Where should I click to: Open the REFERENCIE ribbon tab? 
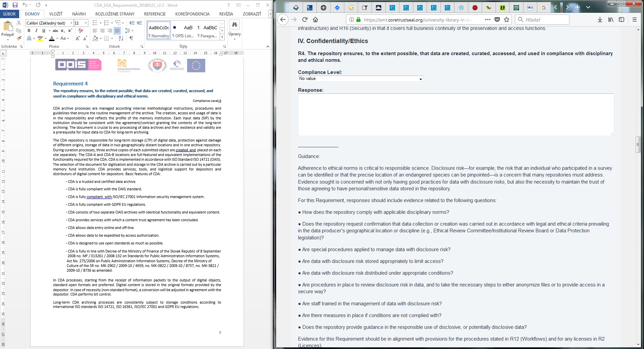click(155, 14)
